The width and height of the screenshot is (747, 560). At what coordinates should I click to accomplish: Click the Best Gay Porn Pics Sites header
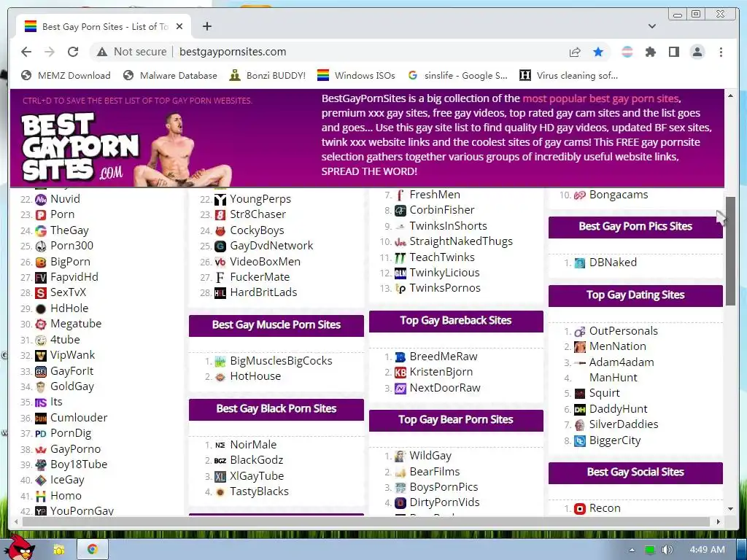click(x=635, y=226)
